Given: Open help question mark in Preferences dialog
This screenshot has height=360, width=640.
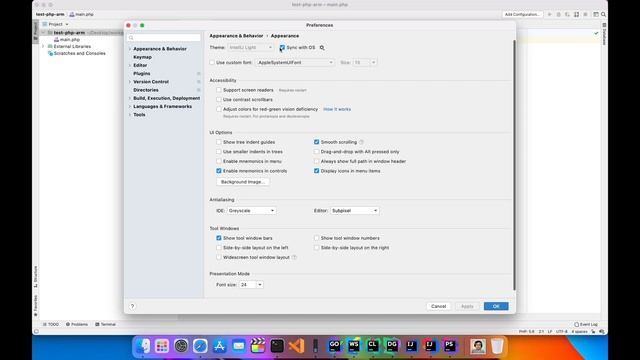Looking at the screenshot, I should 132,306.
